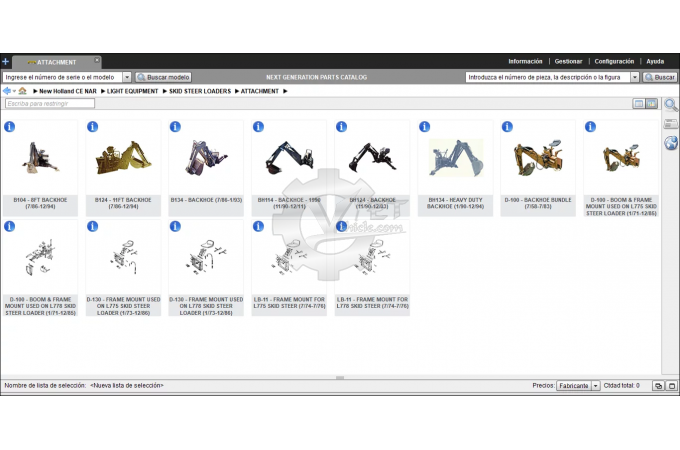The width and height of the screenshot is (680, 450).
Task: Open the list panel icon in right sidebar
Action: (670, 124)
